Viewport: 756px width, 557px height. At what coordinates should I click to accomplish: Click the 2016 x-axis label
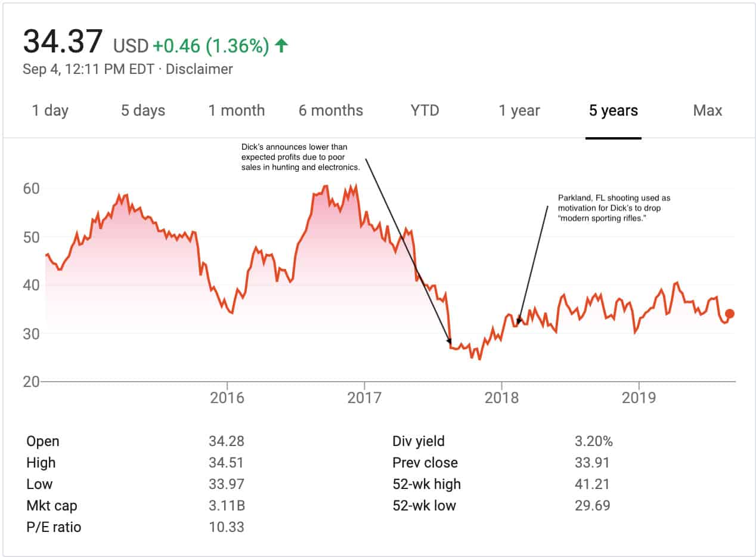click(x=227, y=398)
